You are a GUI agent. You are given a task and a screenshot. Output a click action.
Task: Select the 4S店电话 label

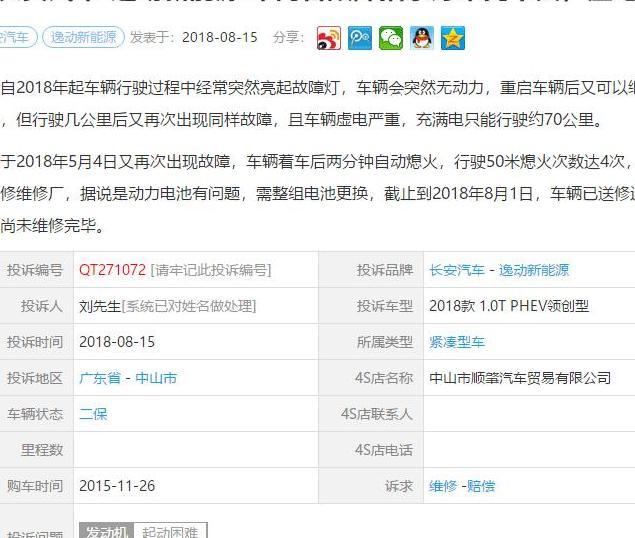point(384,450)
